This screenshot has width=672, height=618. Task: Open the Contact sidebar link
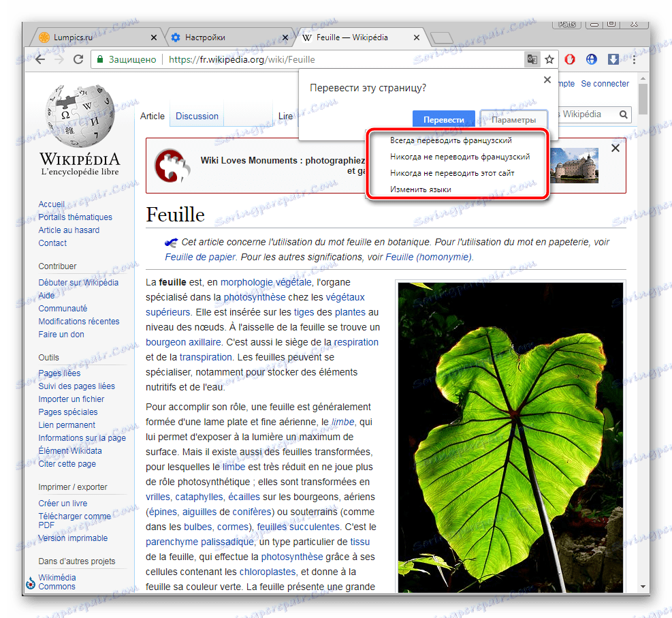[x=52, y=243]
